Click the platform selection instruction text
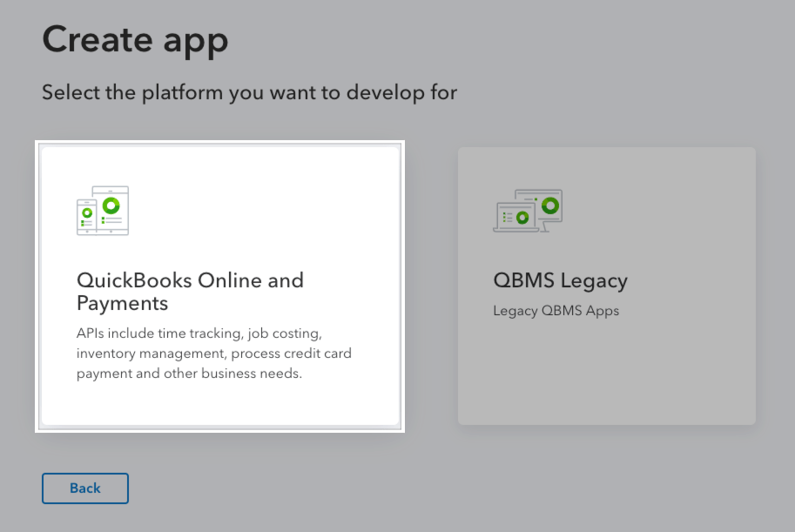This screenshot has width=795, height=532. point(250,92)
